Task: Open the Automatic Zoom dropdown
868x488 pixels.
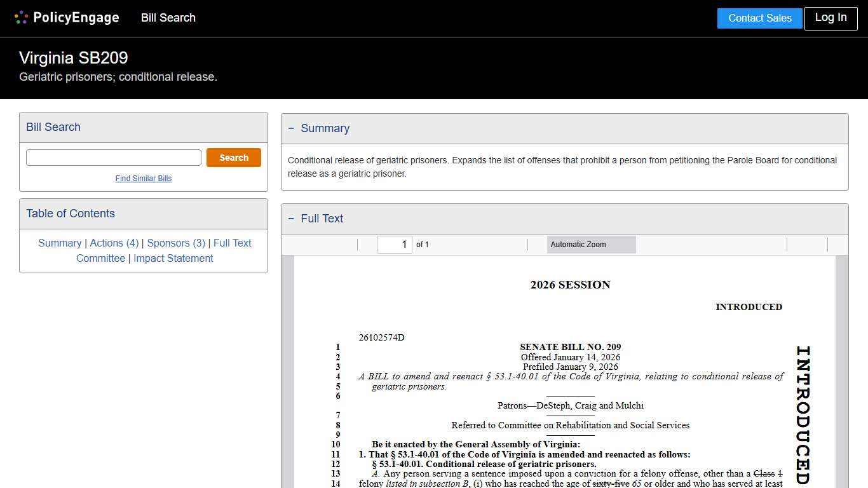Action: coord(591,245)
